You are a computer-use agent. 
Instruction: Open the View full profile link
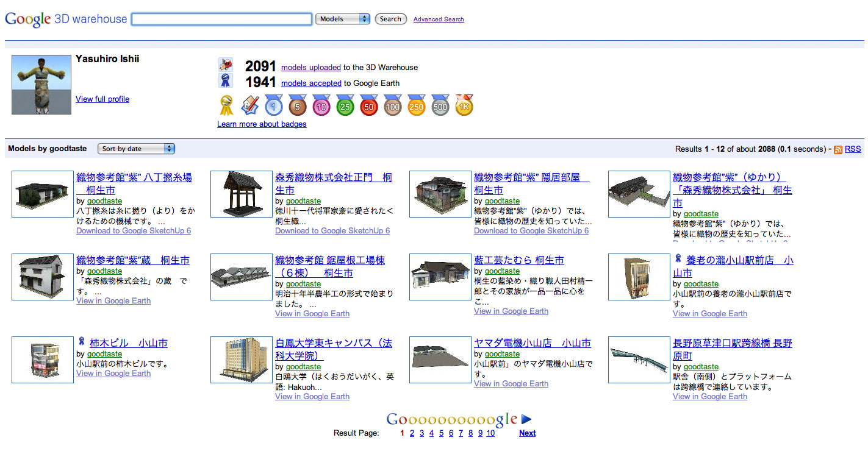click(x=102, y=99)
